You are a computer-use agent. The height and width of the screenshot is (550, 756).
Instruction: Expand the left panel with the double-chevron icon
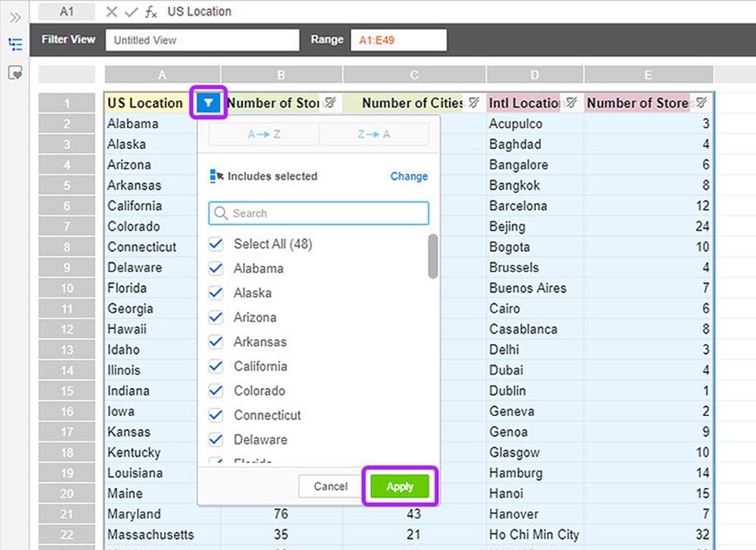15,18
